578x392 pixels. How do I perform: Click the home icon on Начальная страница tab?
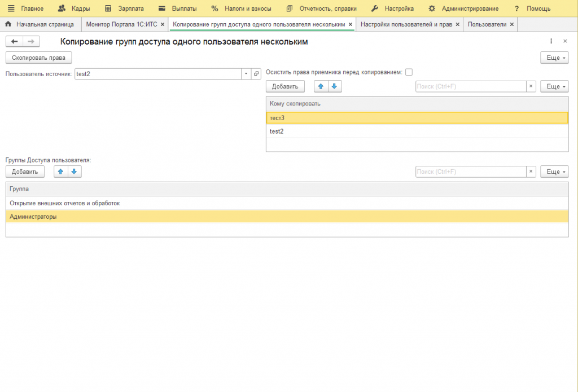tap(8, 24)
